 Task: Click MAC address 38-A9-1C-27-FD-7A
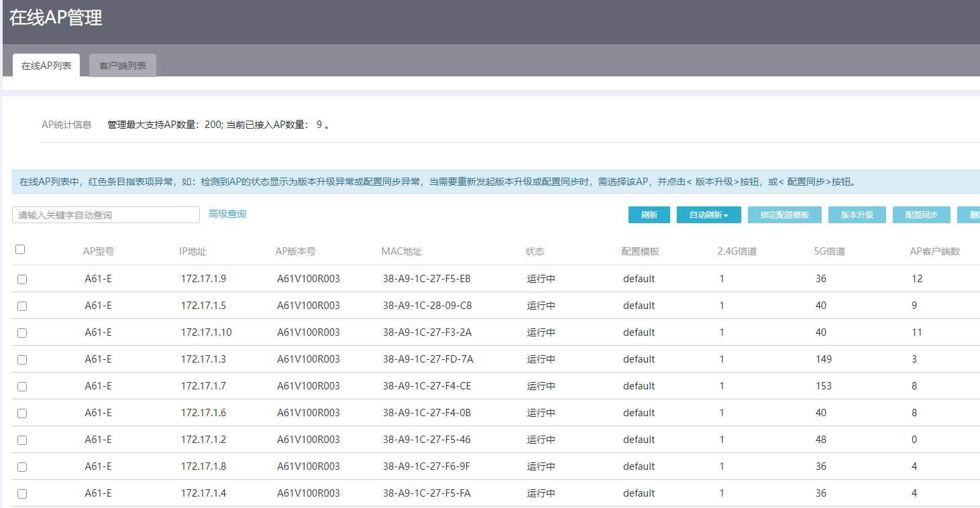[x=428, y=359]
